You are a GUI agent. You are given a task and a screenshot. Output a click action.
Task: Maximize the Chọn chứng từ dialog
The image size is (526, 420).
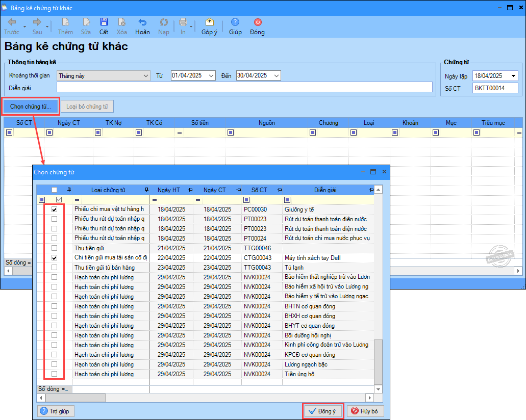tap(373, 172)
